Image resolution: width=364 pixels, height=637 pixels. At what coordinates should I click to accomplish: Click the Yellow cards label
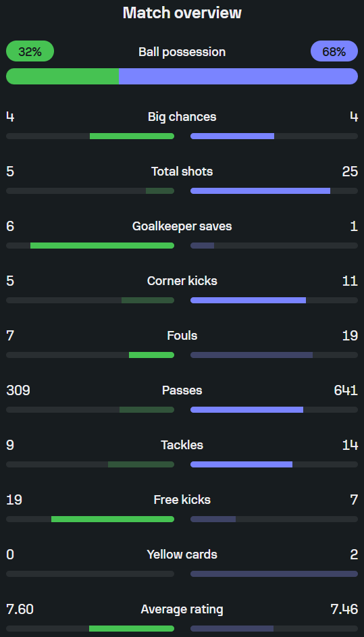click(182, 555)
